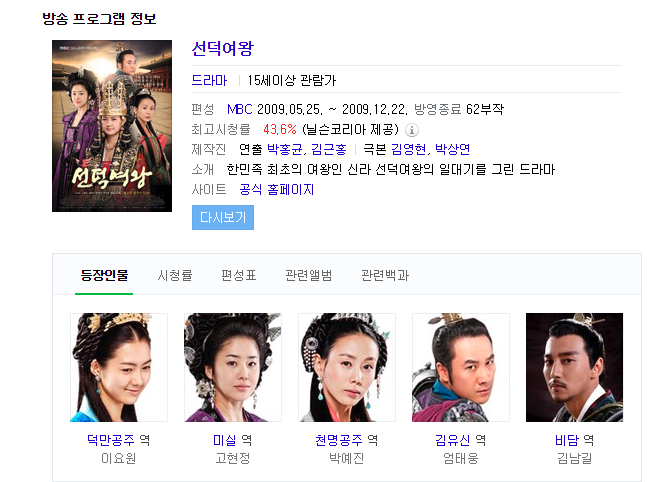Click director 김근홍 link
This screenshot has height=482, width=668.
[329, 149]
